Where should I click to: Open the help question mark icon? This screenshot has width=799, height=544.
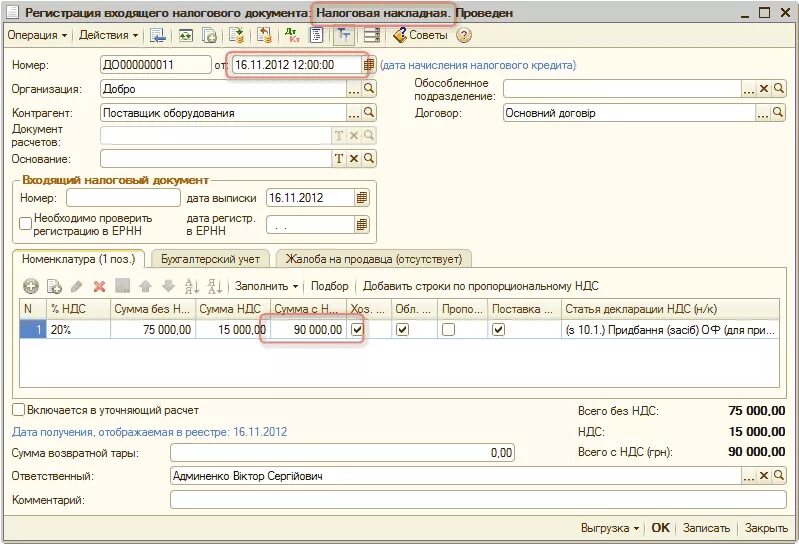tap(464, 35)
